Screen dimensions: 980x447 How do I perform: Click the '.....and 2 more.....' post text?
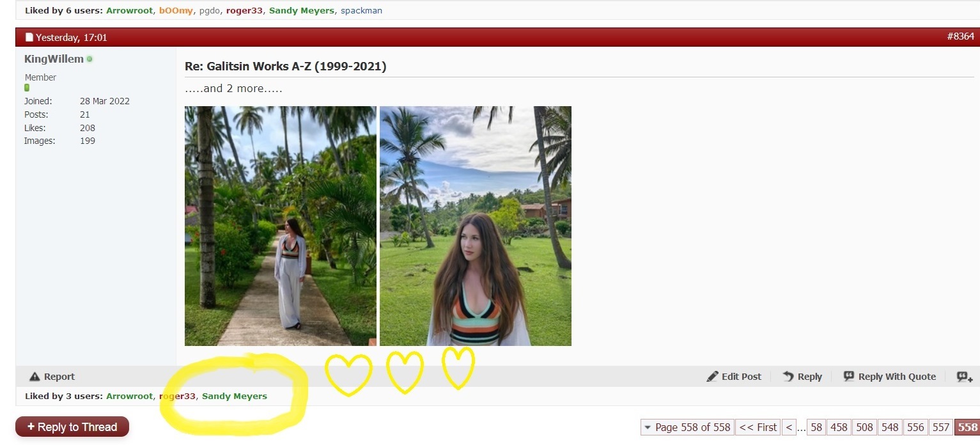point(233,88)
